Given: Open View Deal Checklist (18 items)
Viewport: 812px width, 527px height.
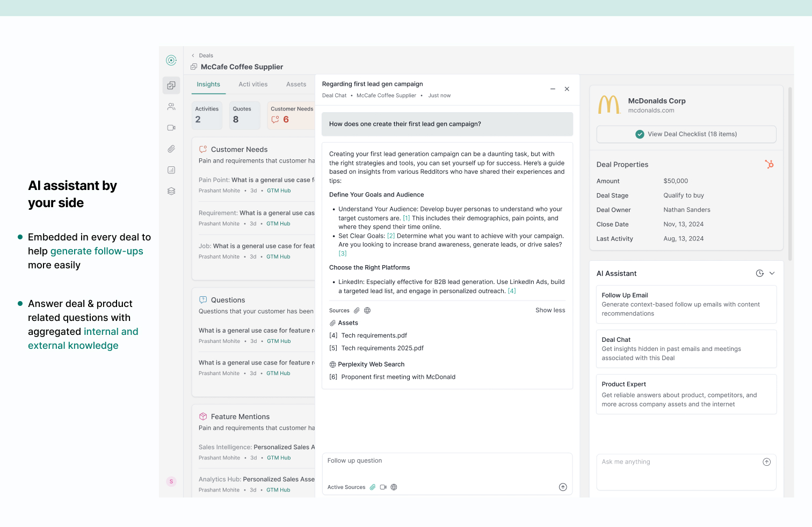Looking at the screenshot, I should click(x=686, y=134).
